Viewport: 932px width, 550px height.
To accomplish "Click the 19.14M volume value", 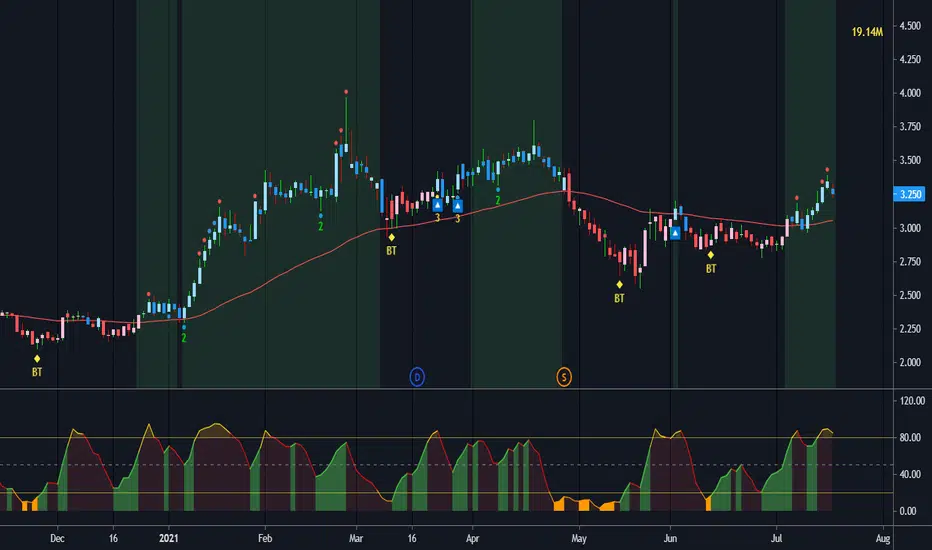I will pos(867,32).
